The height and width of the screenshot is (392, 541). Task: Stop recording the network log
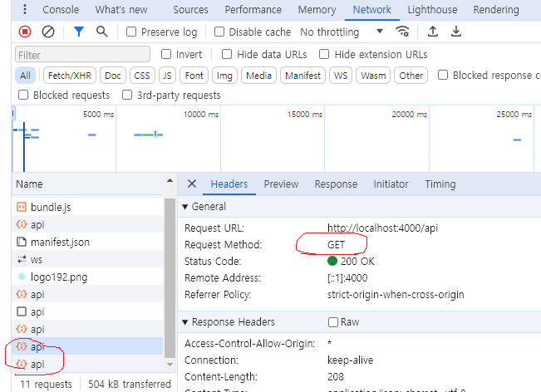25,32
